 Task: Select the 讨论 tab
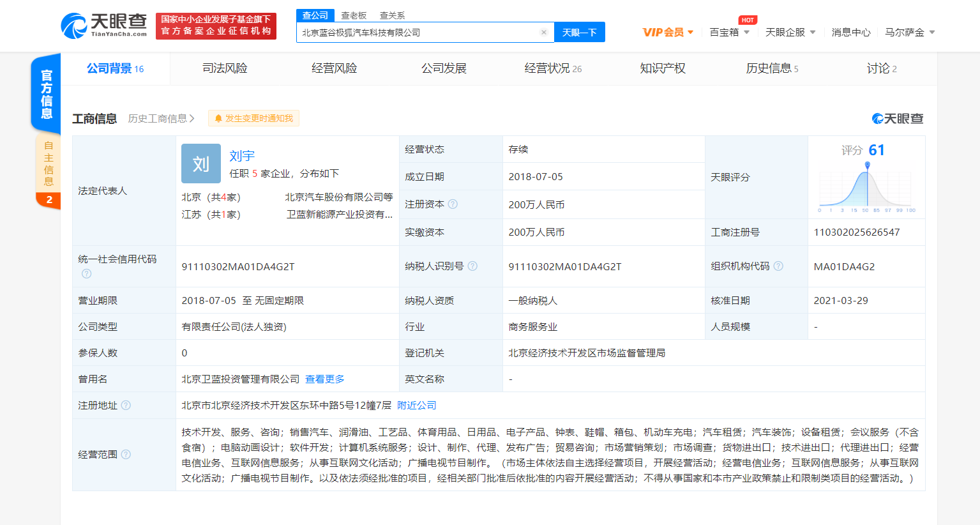882,68
